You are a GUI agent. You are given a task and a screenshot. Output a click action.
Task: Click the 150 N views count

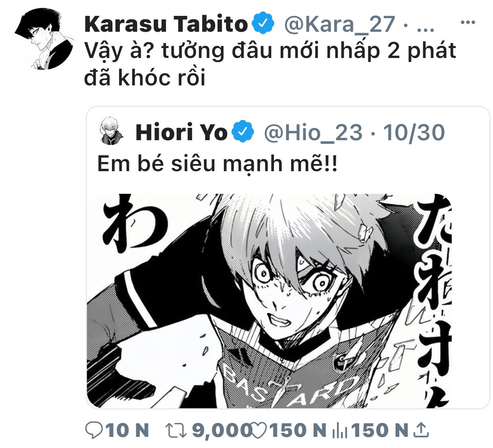click(x=379, y=431)
